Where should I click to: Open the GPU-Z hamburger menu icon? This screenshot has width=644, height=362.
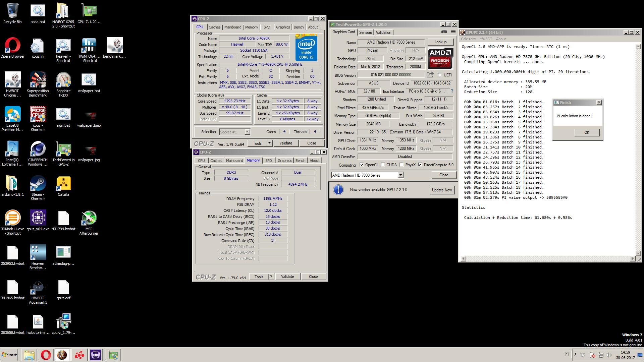(x=453, y=32)
